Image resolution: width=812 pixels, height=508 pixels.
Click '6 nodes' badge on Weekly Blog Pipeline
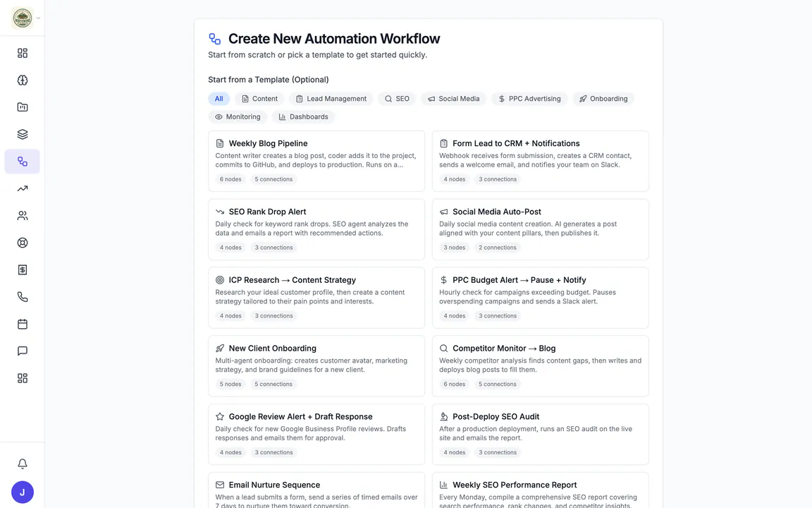click(230, 179)
